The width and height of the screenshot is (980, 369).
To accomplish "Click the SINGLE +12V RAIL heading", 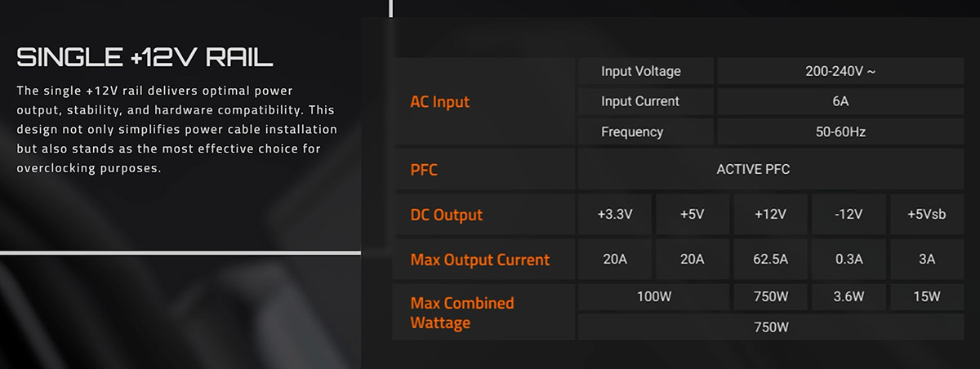I will click(x=145, y=58).
